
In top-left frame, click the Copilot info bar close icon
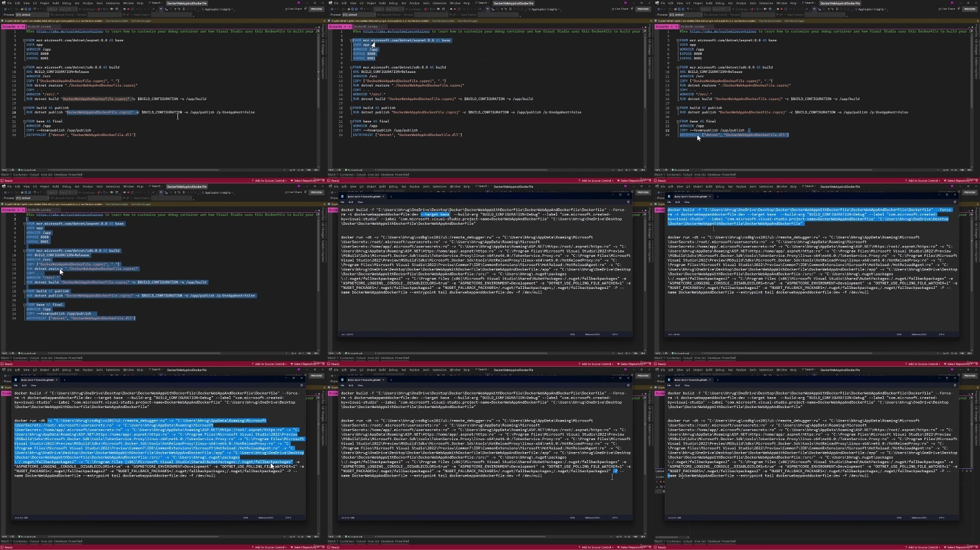(x=324, y=21)
